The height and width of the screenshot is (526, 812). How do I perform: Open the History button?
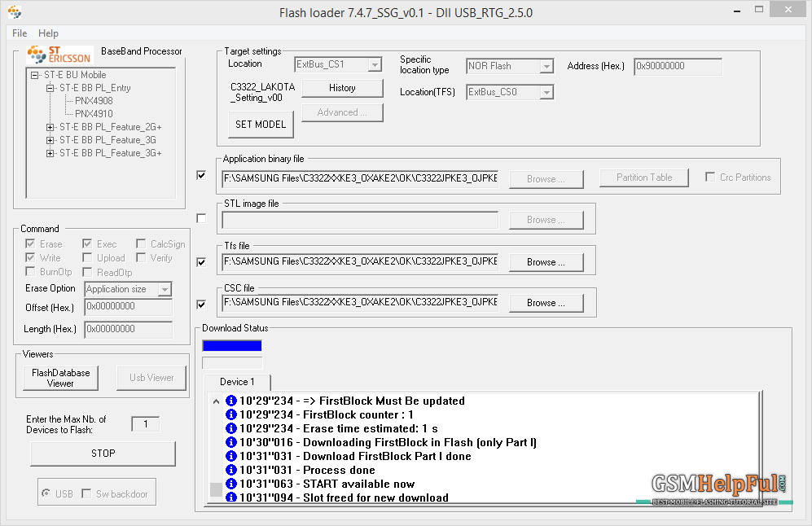(x=342, y=88)
